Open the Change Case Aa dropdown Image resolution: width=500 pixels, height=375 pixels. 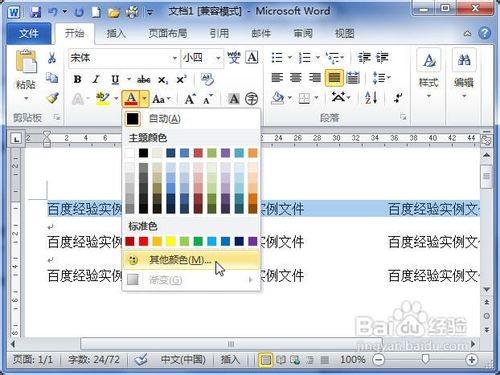pyautogui.click(x=161, y=99)
